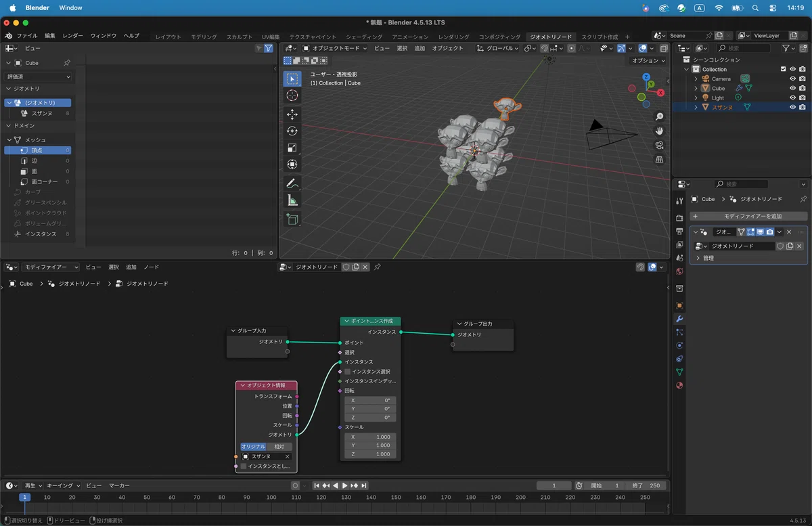This screenshot has width=812, height=526.
Task: Click the 終了 frame 250 field
Action: coord(646,485)
